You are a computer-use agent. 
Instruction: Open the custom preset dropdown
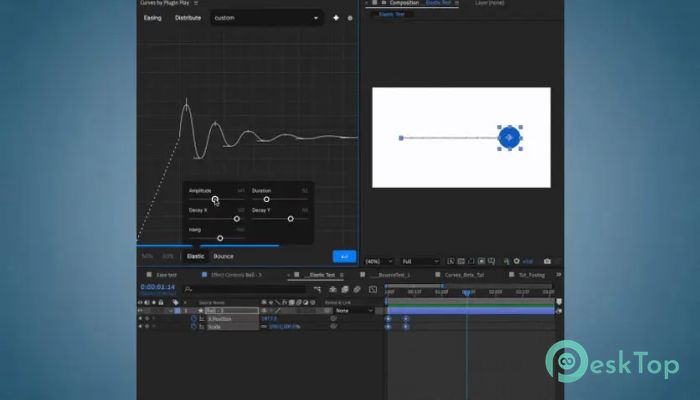click(x=267, y=18)
